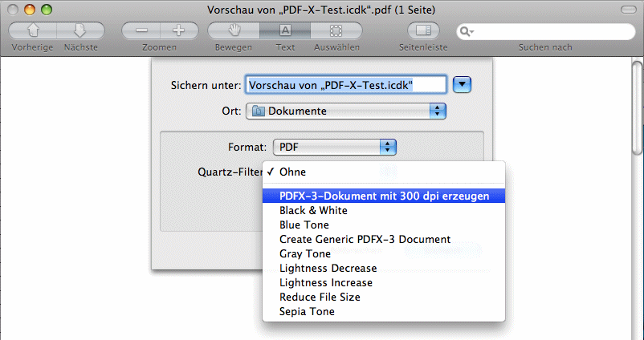The image size is (644, 340).
Task: Select PDFX-3-Dokument mit 300 dpi erzeugen
Action: [x=384, y=196]
